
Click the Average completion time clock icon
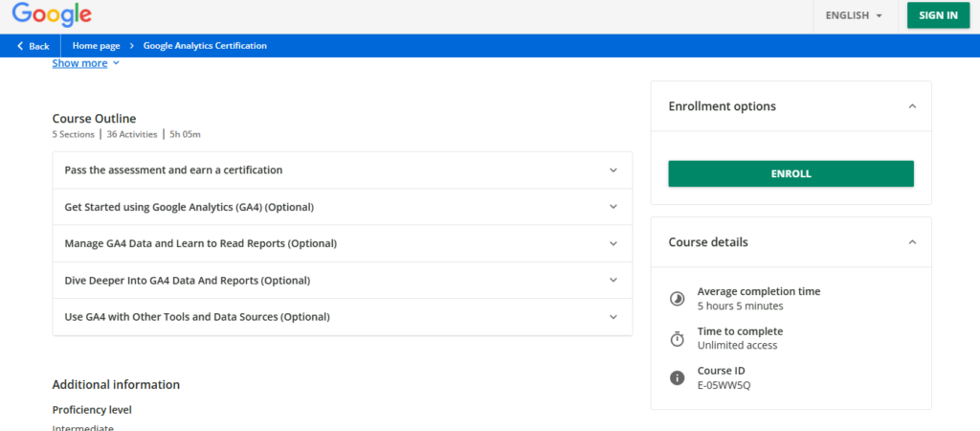(677, 299)
